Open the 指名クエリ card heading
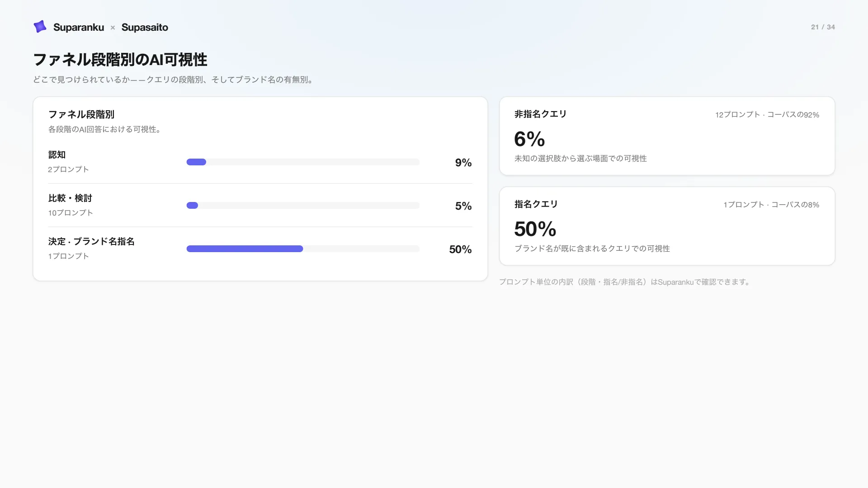 click(536, 204)
